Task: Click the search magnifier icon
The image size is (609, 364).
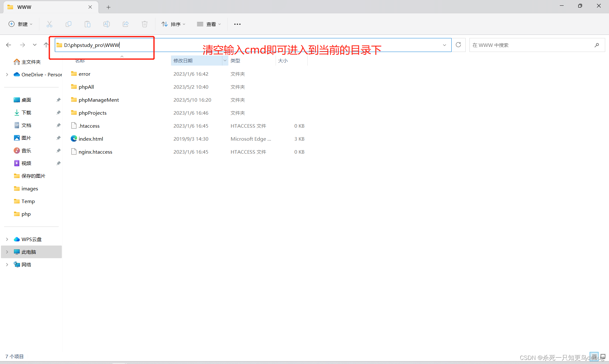Action: [597, 45]
